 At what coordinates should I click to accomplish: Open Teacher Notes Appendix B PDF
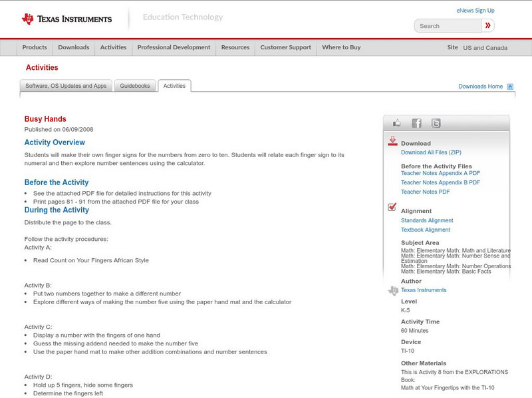440,182
